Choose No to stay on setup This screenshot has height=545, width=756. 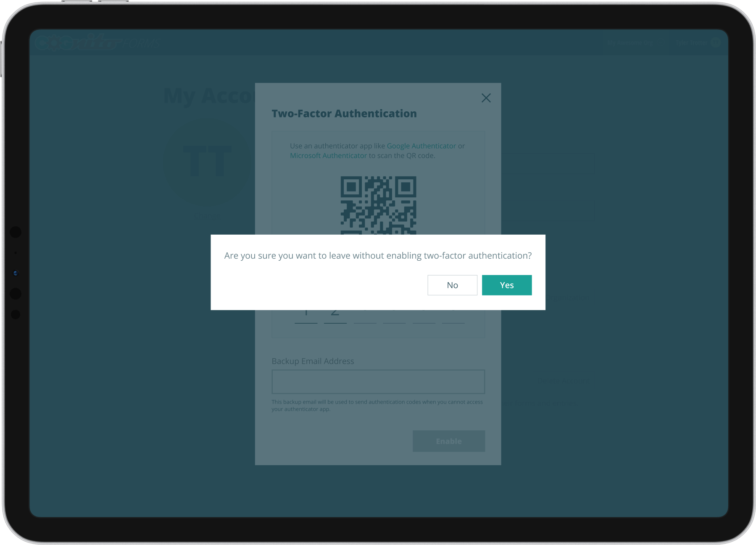tap(452, 285)
